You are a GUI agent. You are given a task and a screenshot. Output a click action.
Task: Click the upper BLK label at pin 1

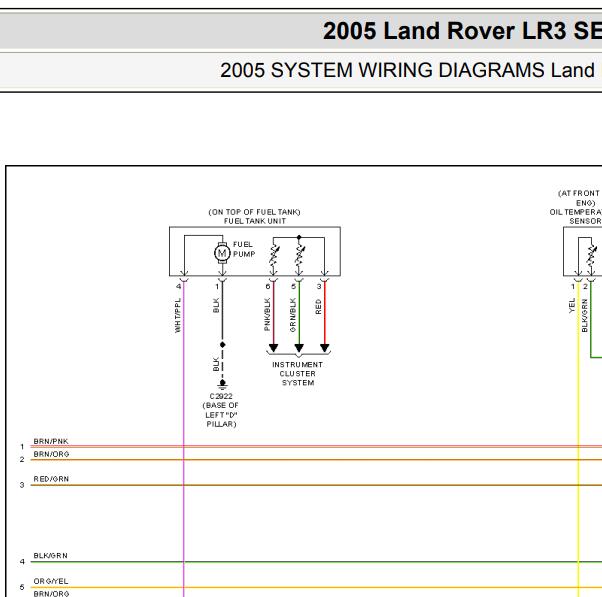coord(216,306)
